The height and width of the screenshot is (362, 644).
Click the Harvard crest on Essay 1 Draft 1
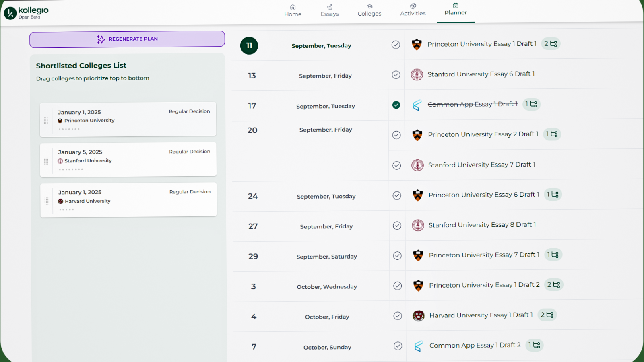coord(419,315)
